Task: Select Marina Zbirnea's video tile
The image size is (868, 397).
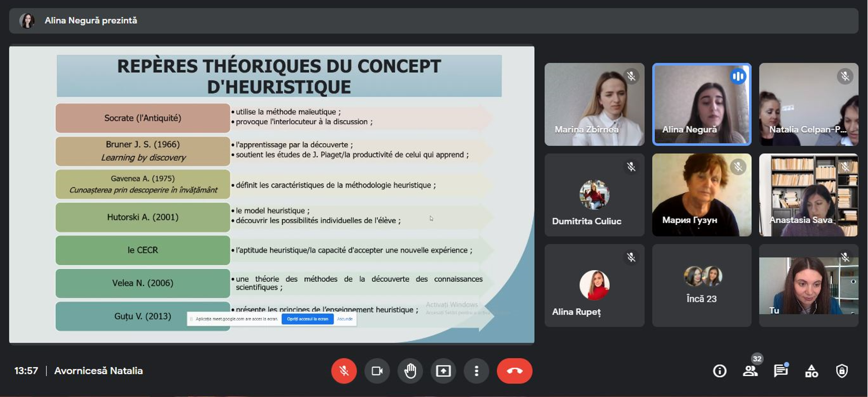Action: click(x=594, y=104)
